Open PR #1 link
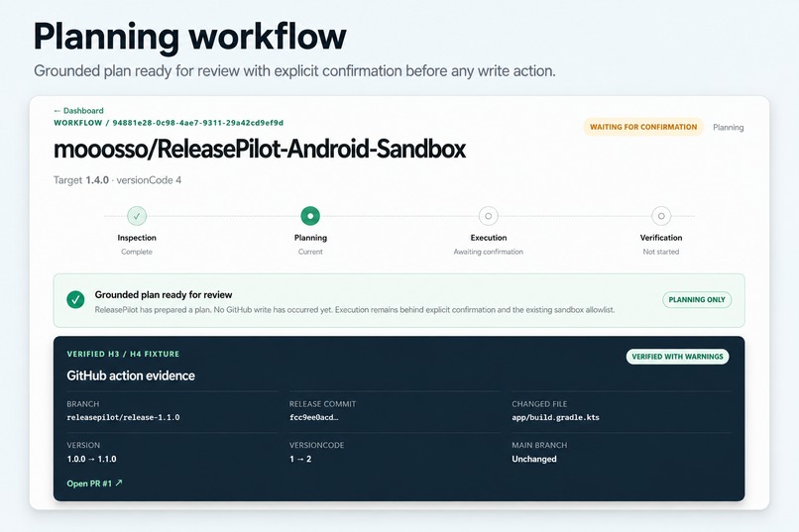 (94, 483)
